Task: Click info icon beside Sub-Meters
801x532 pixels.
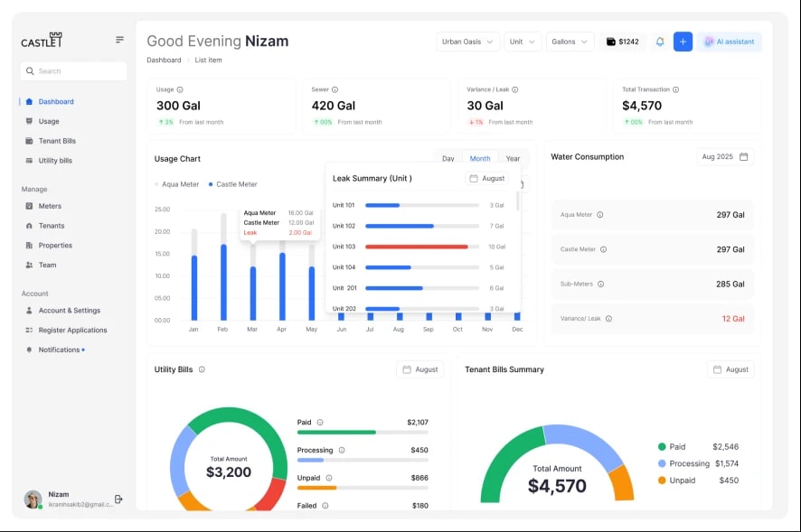Action: click(600, 285)
